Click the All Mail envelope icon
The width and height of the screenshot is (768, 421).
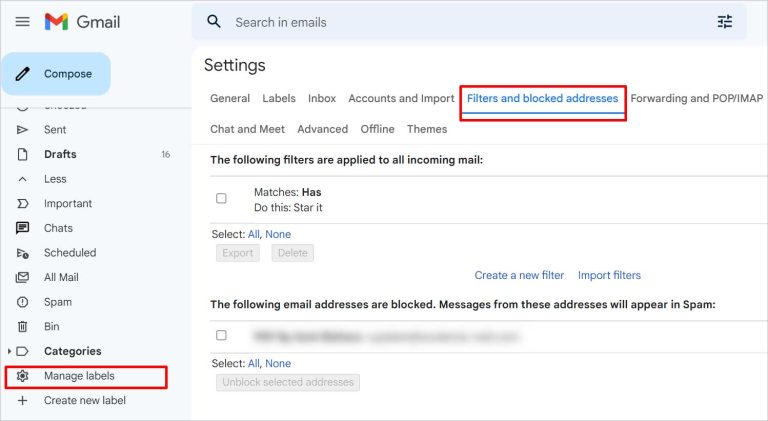pos(22,278)
